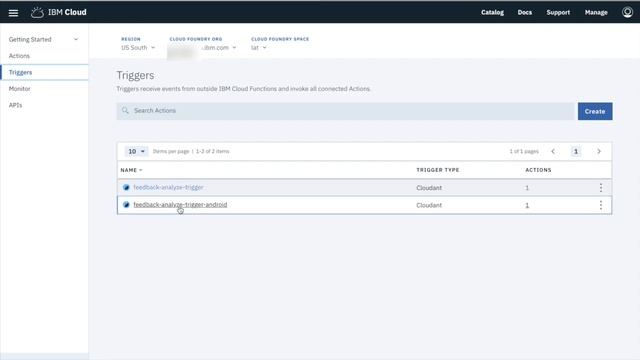Open Manage menu in top bar
Image resolution: width=640 pixels, height=360 pixels.
coord(596,12)
